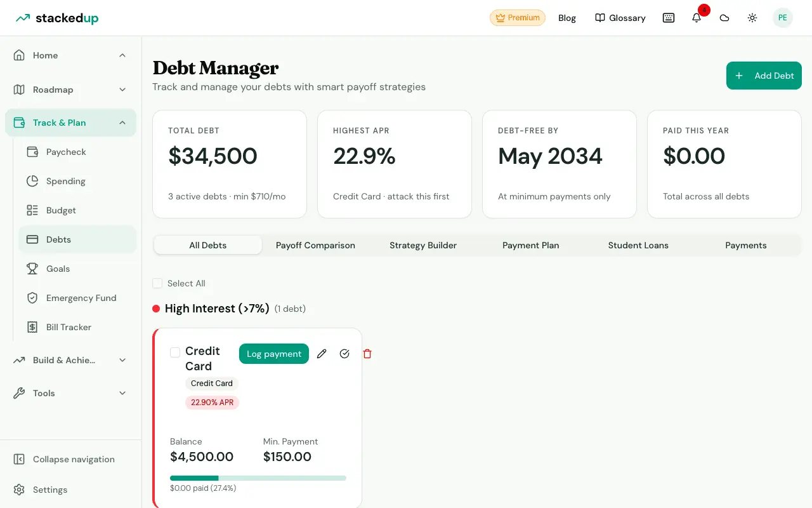Open Paycheck in sidebar
The width and height of the screenshot is (812, 508).
coord(77,152)
